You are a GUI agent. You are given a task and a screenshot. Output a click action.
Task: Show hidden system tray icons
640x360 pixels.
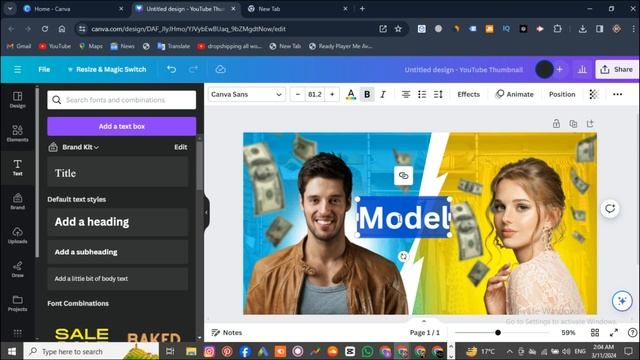pyautogui.click(x=509, y=351)
